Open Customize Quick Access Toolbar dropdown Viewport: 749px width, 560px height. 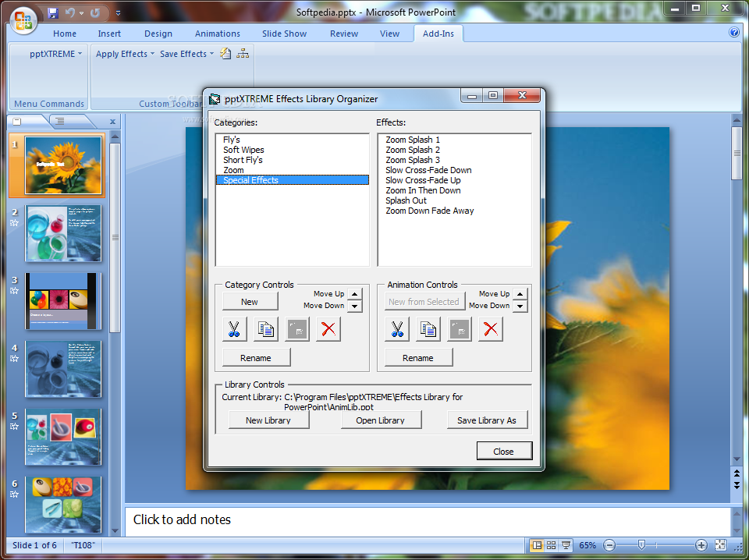118,13
